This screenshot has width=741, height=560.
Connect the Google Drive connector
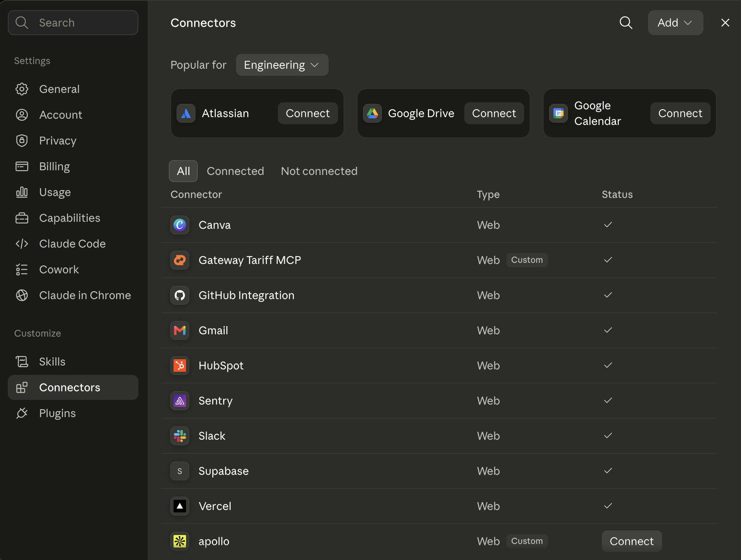[494, 113]
